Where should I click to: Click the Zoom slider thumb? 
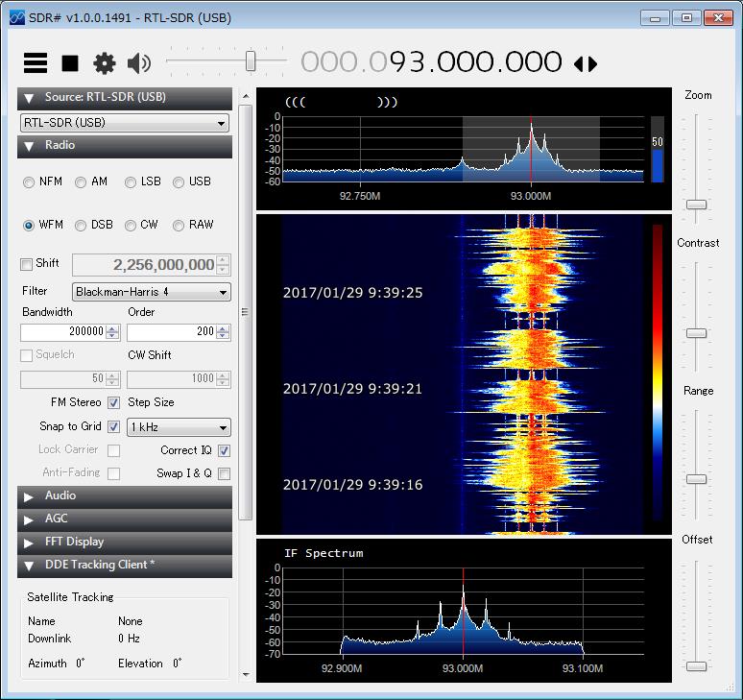[696, 205]
